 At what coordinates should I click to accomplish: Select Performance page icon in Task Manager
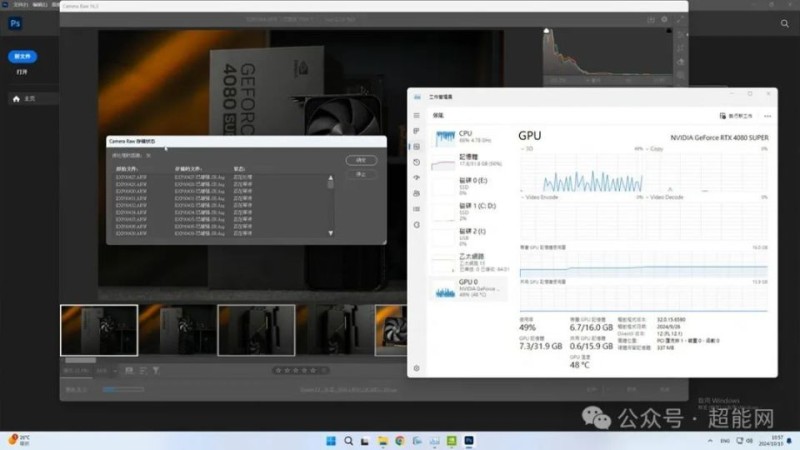[416, 146]
